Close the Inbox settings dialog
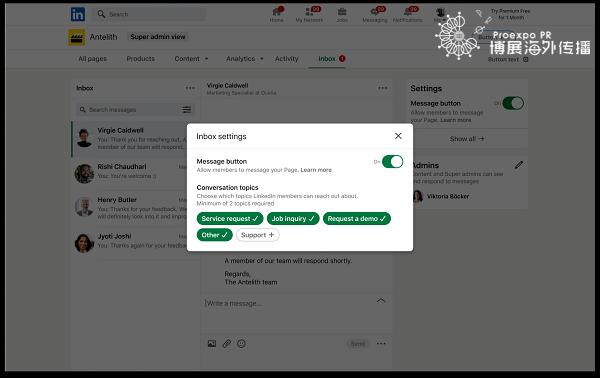This screenshot has width=600, height=378. tap(398, 136)
